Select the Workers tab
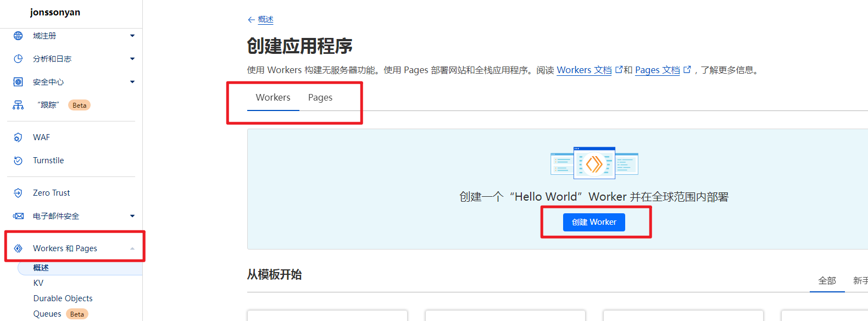Viewport: 868px width, 321px height. pos(273,98)
